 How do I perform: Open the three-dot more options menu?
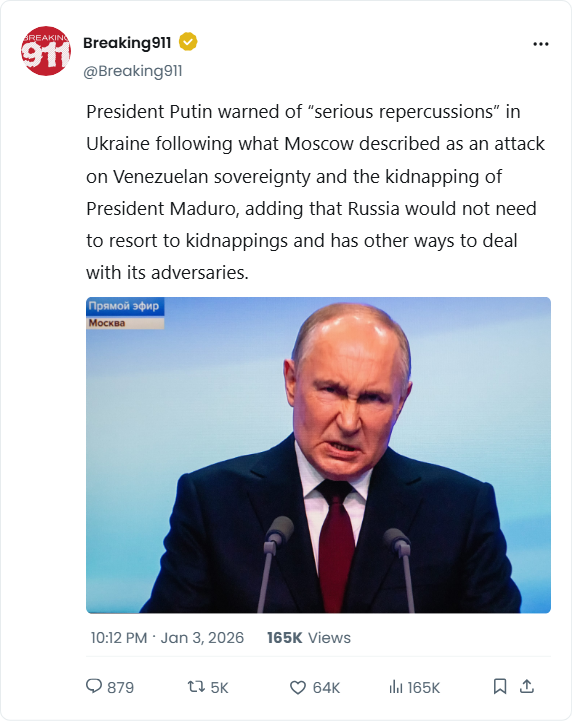[541, 44]
